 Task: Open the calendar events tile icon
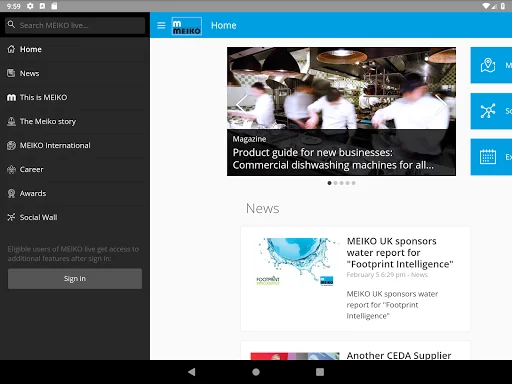(x=488, y=157)
